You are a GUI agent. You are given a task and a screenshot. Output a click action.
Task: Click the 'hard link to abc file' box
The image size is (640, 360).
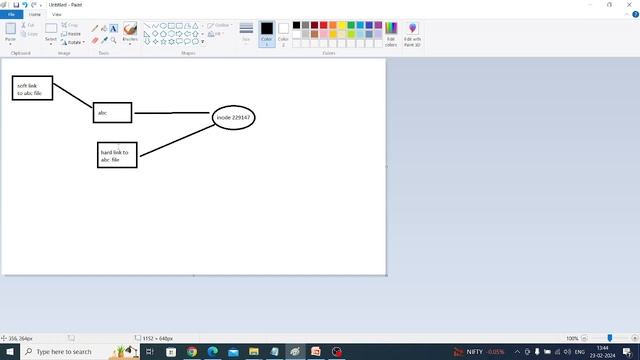tap(117, 155)
